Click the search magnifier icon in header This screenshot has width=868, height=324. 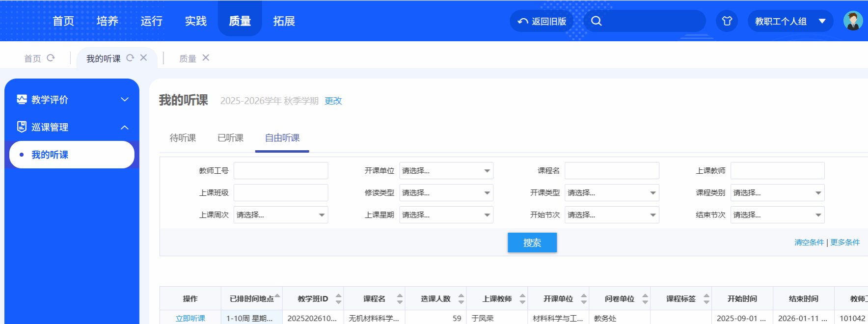pyautogui.click(x=596, y=21)
